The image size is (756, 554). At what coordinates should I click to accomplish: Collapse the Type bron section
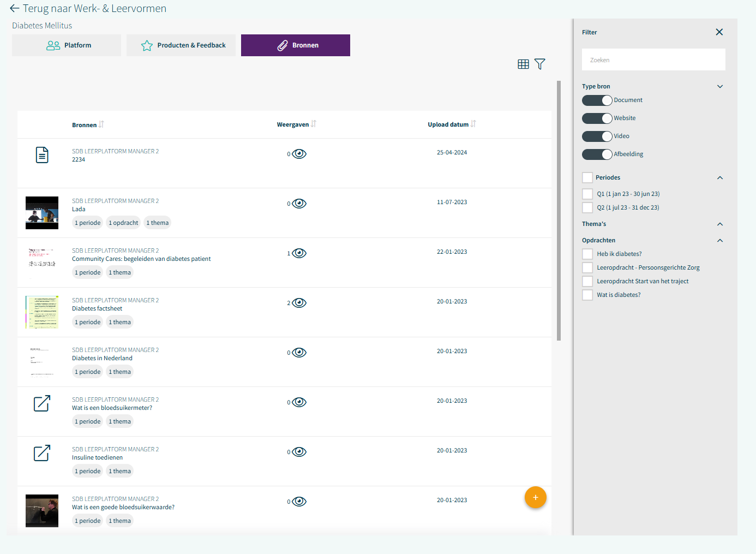pos(719,86)
